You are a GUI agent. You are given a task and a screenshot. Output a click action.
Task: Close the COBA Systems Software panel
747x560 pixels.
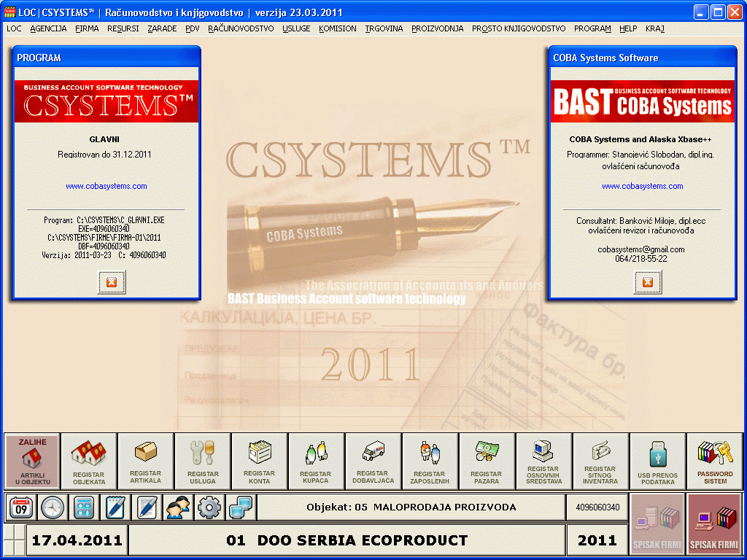(x=648, y=282)
